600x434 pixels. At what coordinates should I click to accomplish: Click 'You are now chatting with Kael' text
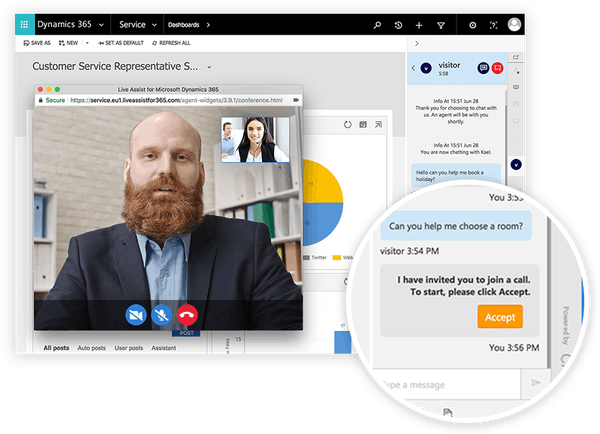point(456,152)
